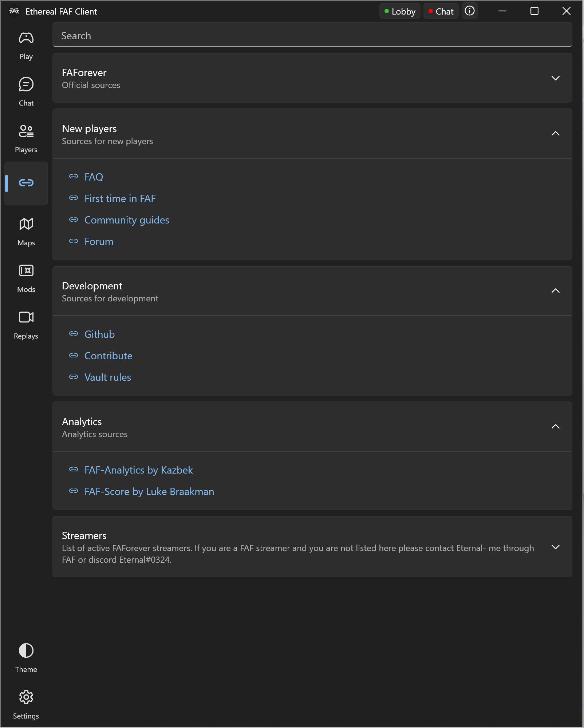Open the First time in FAF link
Viewport: 584px width, 728px height.
tap(120, 198)
